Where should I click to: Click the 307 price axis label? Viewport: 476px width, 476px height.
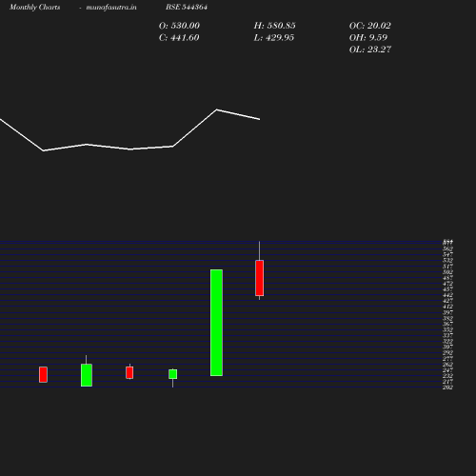[447, 347]
